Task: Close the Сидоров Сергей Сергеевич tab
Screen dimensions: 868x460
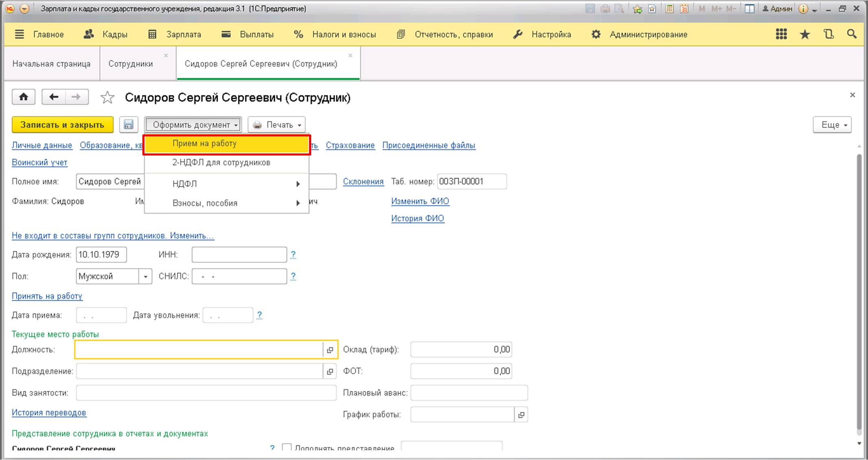Action: (x=350, y=55)
